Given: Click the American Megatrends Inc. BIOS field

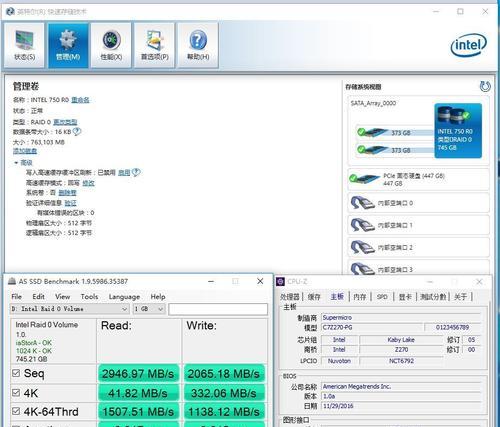Looking at the screenshot, I should pos(401,386).
